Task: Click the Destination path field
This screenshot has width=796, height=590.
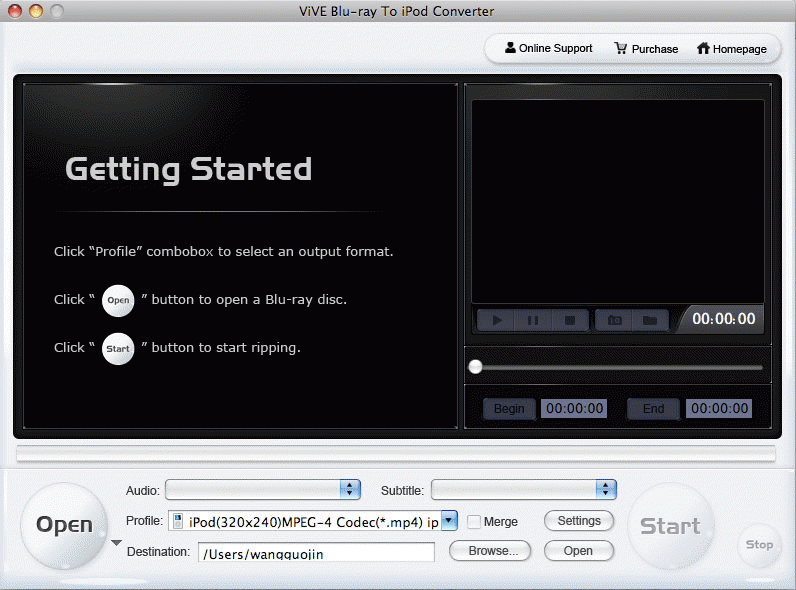Action: pos(316,552)
